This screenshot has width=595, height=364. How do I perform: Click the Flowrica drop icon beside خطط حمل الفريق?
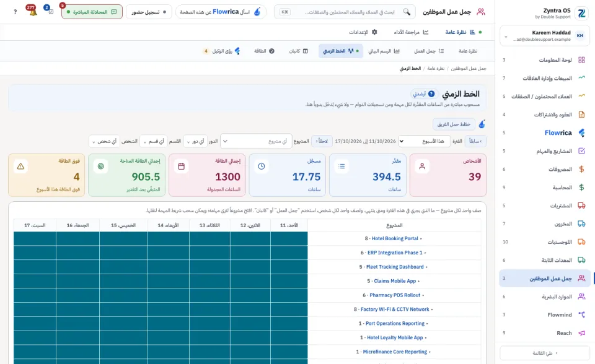click(482, 124)
